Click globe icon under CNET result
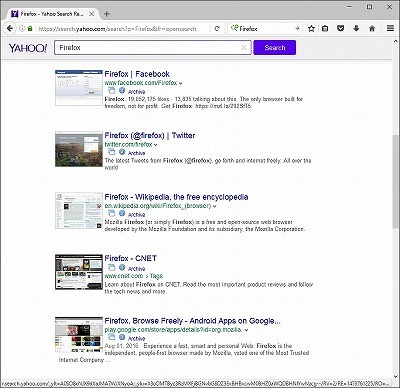This screenshot has height=388, width=400. click(x=122, y=268)
